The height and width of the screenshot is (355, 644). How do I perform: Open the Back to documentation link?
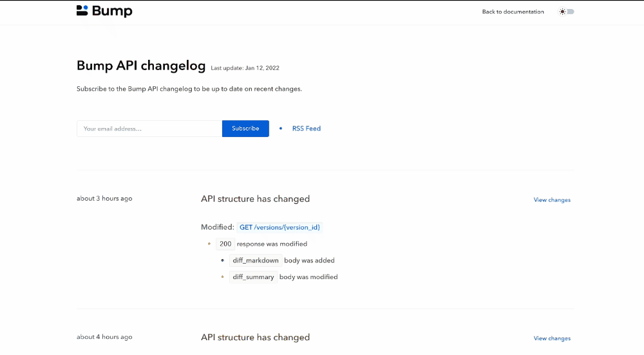point(513,12)
